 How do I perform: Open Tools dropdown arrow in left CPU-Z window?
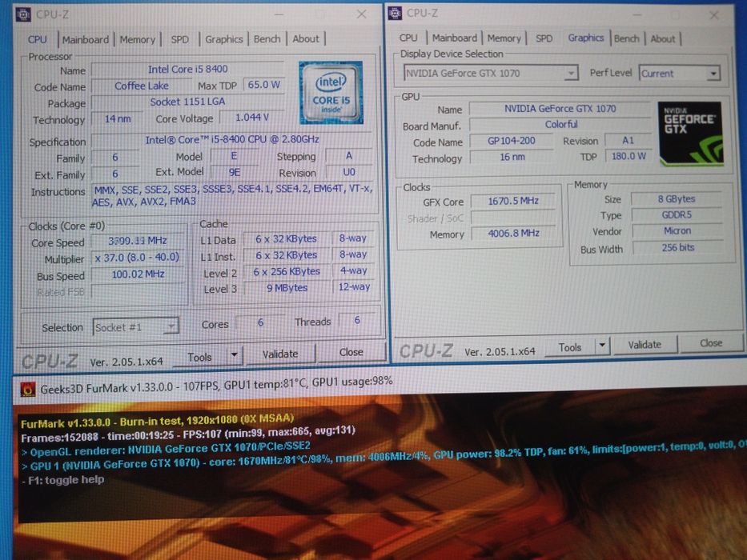point(234,355)
